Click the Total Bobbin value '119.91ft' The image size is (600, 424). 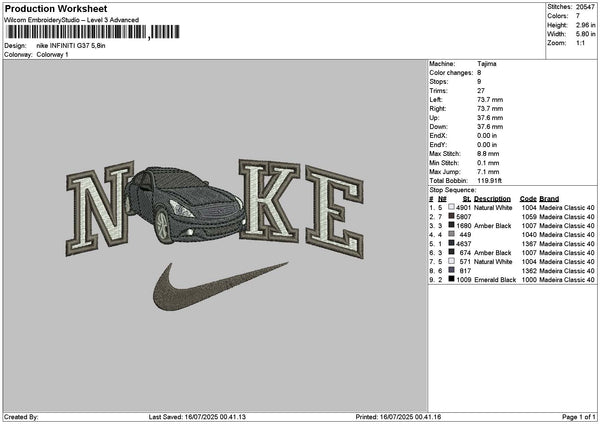pos(489,181)
